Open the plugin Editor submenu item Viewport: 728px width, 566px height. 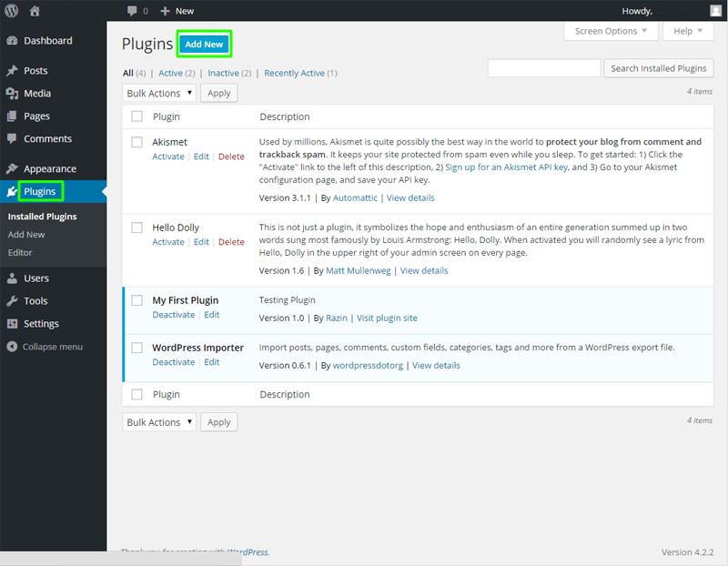20,253
